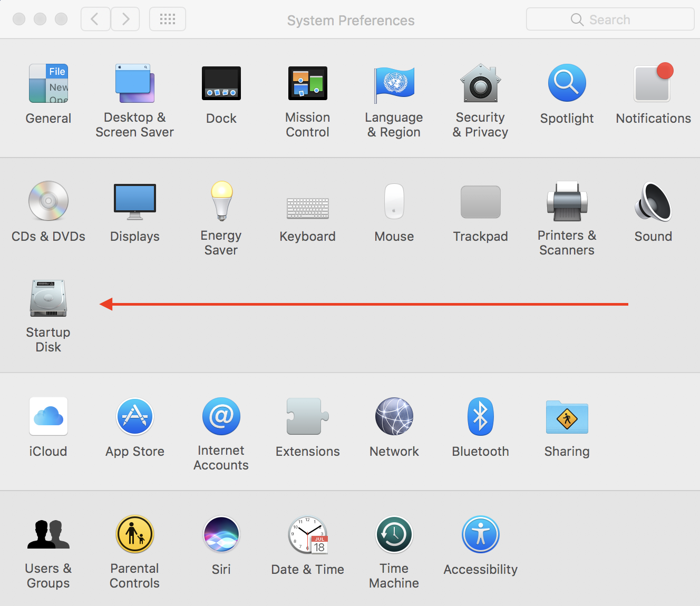
Task: Click the minimize window button
Action: pos(40,19)
